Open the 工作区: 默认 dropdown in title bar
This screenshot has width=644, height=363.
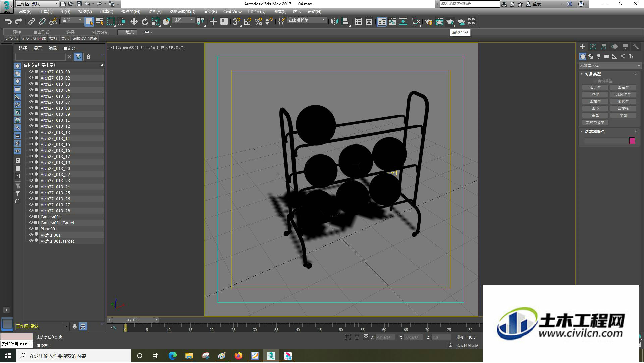pyautogui.click(x=37, y=4)
